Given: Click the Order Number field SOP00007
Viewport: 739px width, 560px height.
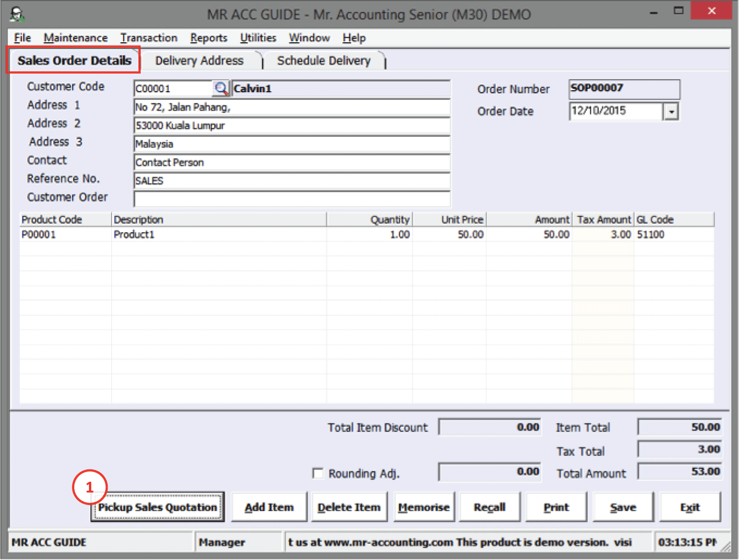Looking at the screenshot, I should coord(624,89).
